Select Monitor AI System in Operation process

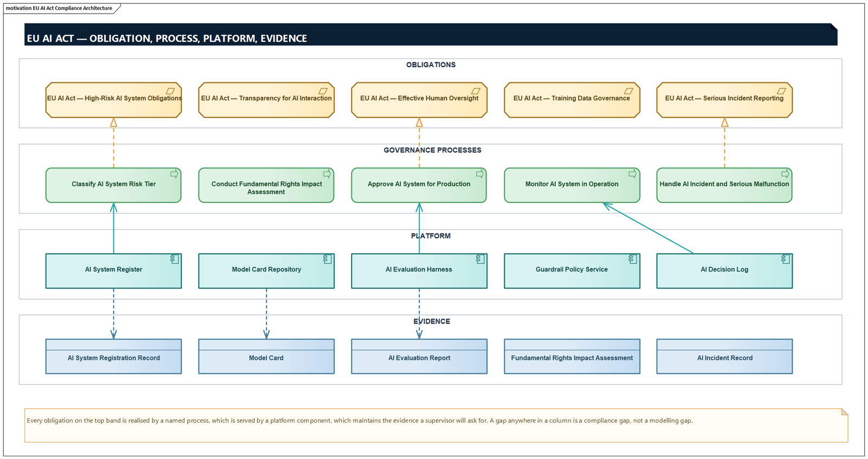tap(572, 185)
